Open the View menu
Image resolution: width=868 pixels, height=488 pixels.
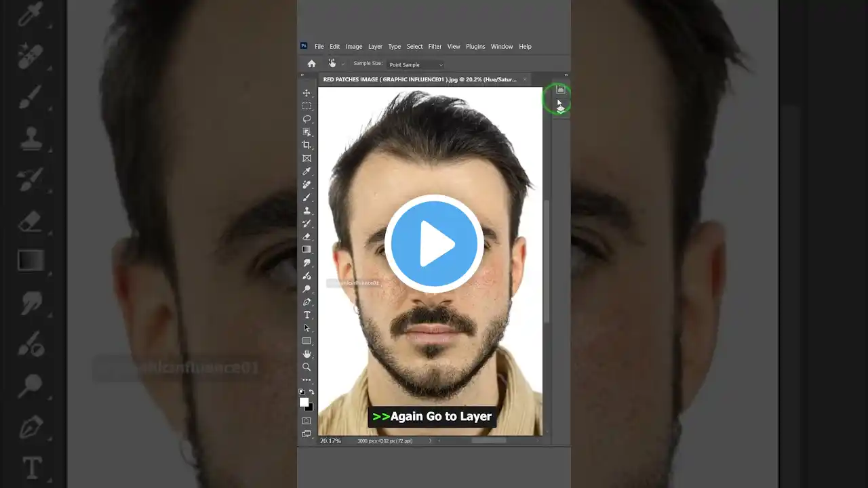[x=454, y=47]
